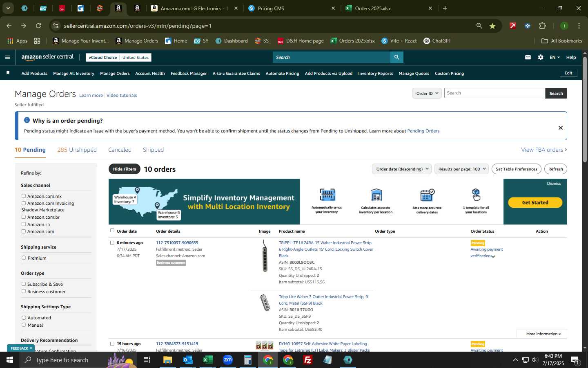Open the EN language dropdown
Image resolution: width=588 pixels, height=368 pixels.
(x=555, y=57)
